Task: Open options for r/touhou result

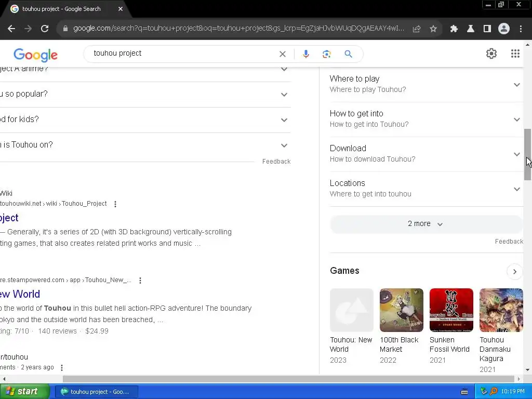Action: (62, 367)
